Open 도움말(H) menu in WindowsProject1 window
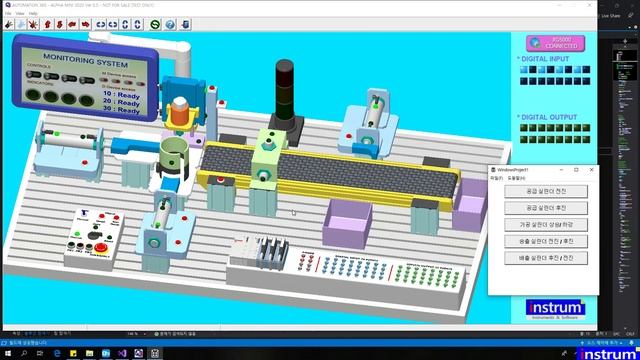The image size is (640, 360). 516,178
